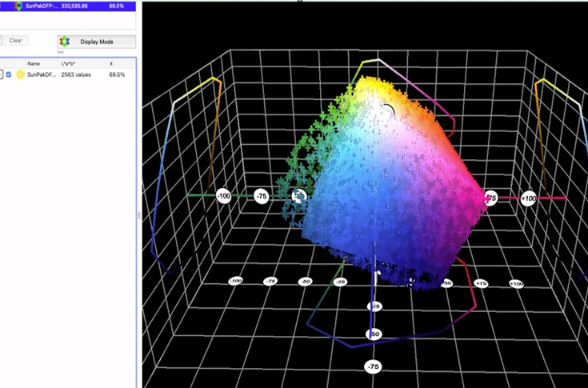Screen dimensions: 588x388
Task: Click the X column header
Action: pos(110,63)
